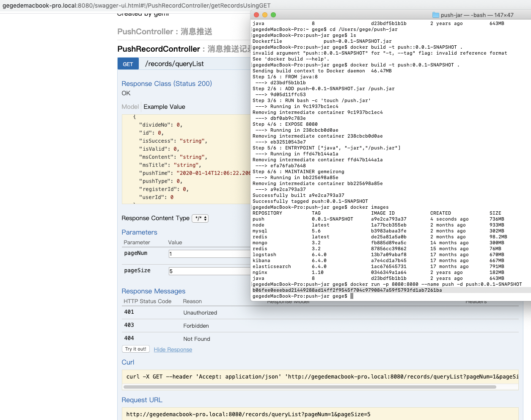Image resolution: width=531 pixels, height=420 pixels.
Task: Click the GET method badge
Action: (128, 64)
